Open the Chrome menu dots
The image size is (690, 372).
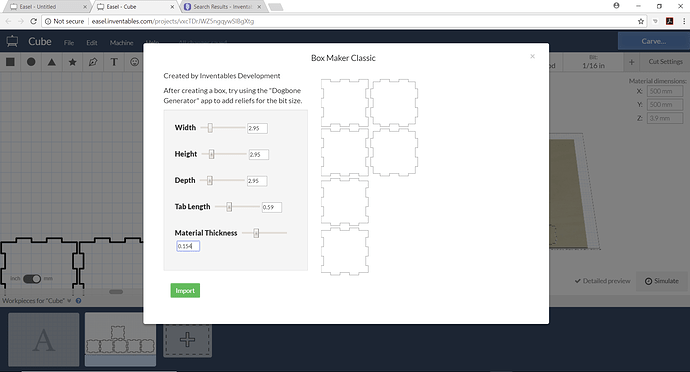(x=684, y=21)
